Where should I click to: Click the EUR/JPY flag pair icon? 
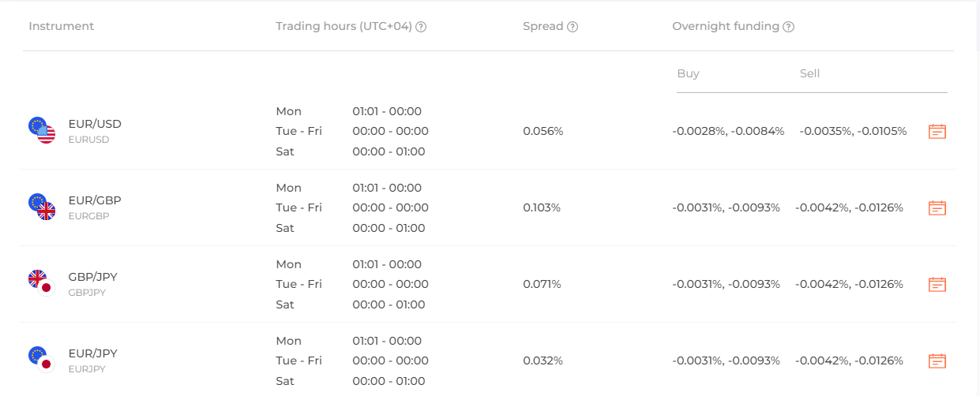(x=40, y=359)
